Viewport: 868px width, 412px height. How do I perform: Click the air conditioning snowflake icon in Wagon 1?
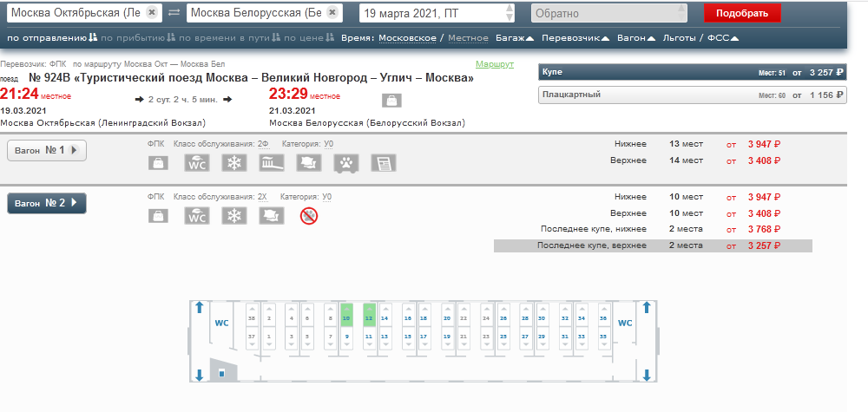point(233,163)
